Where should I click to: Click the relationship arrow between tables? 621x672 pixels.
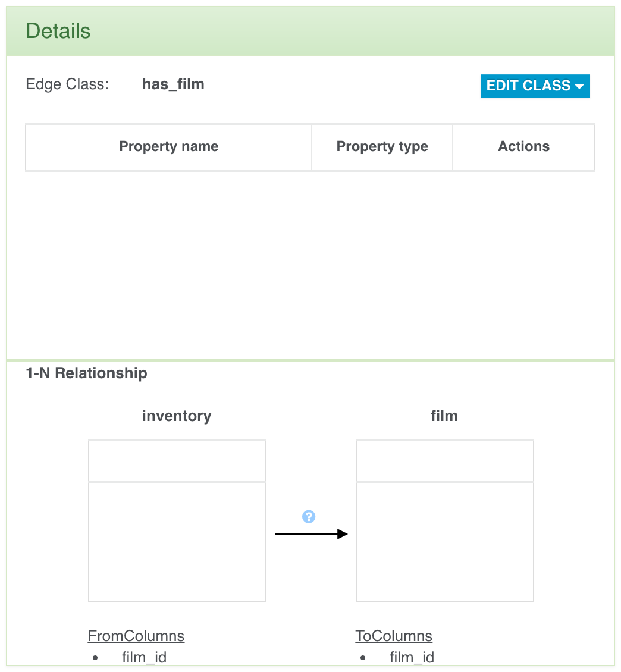(x=311, y=534)
